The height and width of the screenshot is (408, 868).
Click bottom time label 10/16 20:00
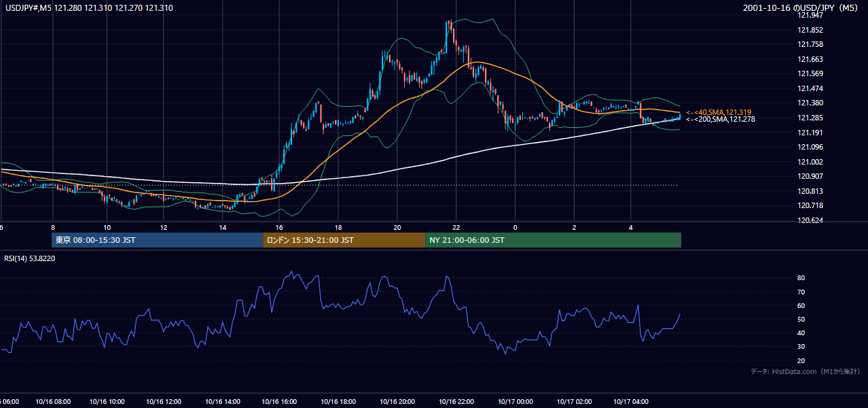coord(397,402)
